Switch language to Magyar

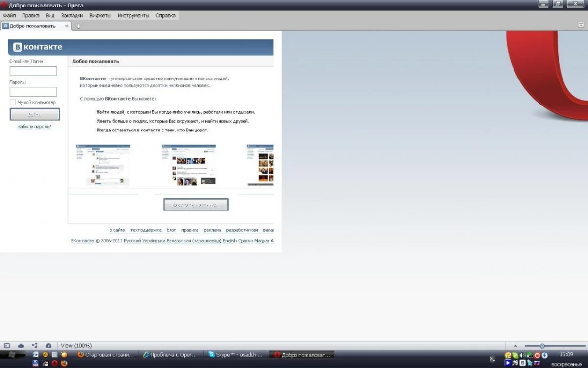(x=262, y=241)
